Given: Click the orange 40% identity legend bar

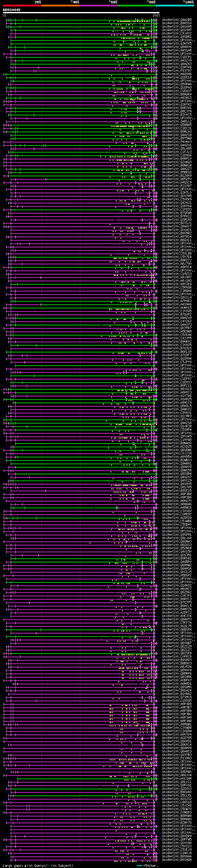Looking at the screenshot, I should [60, 6].
